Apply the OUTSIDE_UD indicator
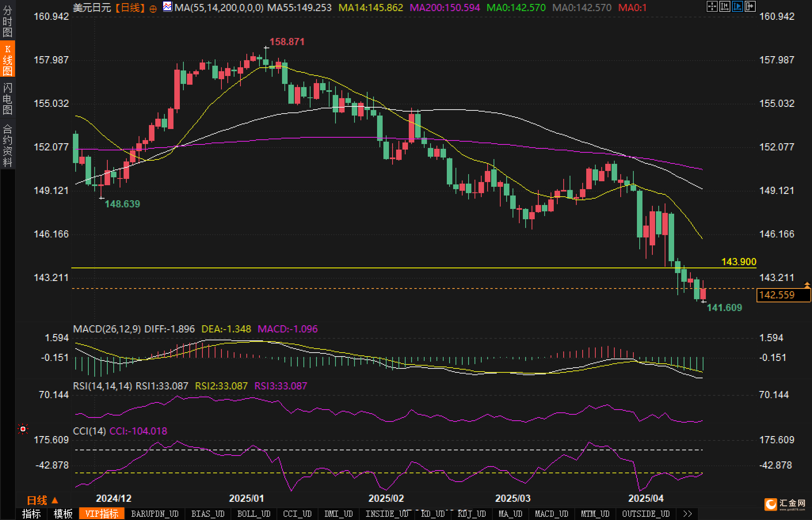The width and height of the screenshot is (812, 520). pyautogui.click(x=646, y=514)
